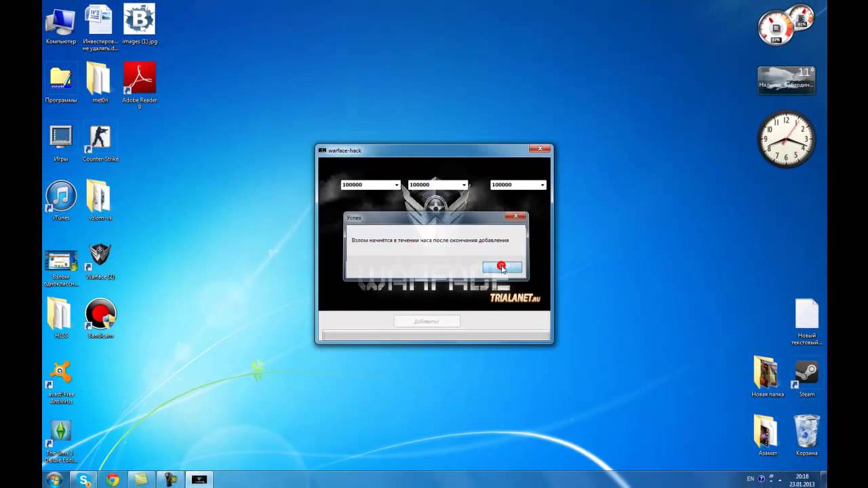Open the Игры desktop icon
The image size is (868, 488).
(60, 143)
